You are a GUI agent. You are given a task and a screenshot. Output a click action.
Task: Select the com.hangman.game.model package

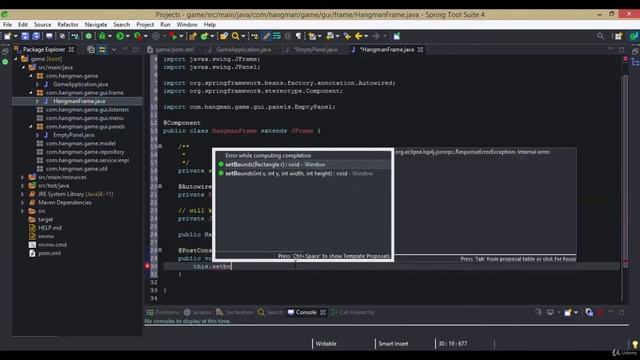pyautogui.click(x=80, y=144)
